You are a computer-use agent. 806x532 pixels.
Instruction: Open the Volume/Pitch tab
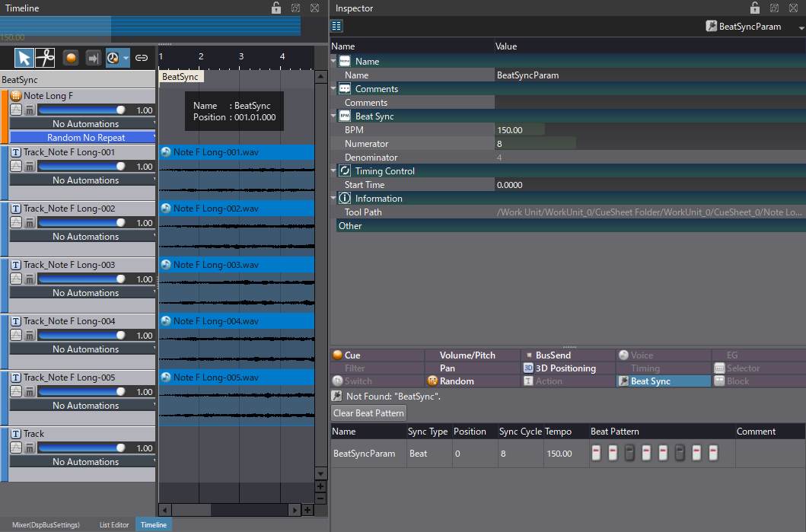coord(473,355)
